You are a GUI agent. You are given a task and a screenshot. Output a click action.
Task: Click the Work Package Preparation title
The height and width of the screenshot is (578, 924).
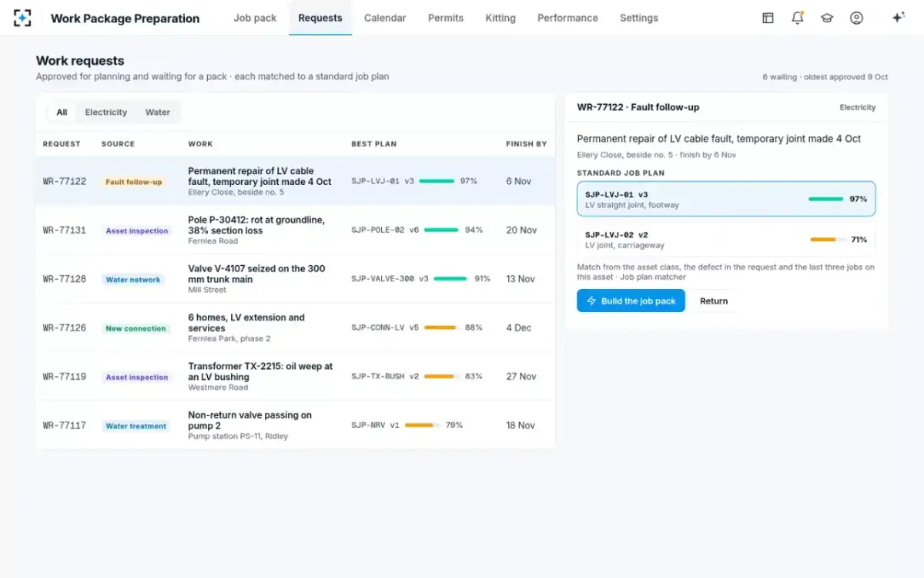tap(125, 18)
